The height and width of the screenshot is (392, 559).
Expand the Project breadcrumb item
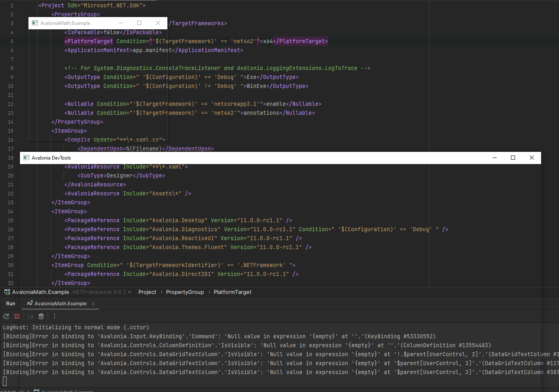tap(147, 292)
